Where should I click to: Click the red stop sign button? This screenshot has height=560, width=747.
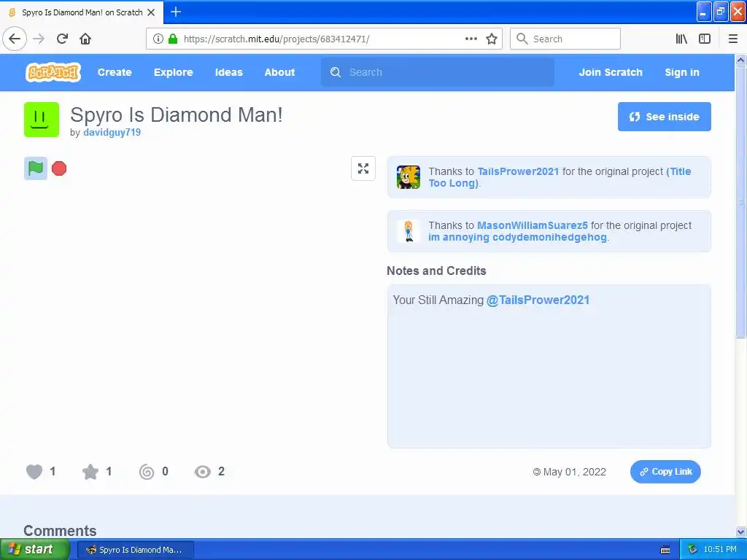coord(59,168)
